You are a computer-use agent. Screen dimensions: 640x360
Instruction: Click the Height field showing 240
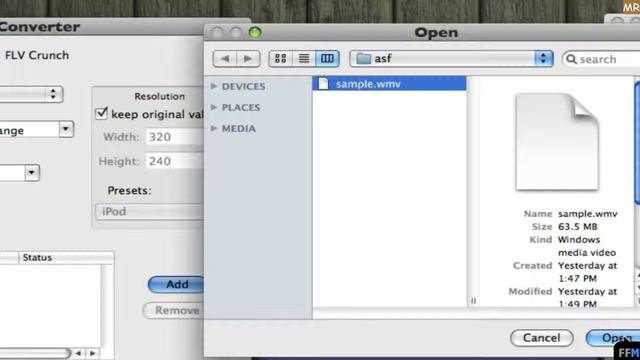[175, 161]
